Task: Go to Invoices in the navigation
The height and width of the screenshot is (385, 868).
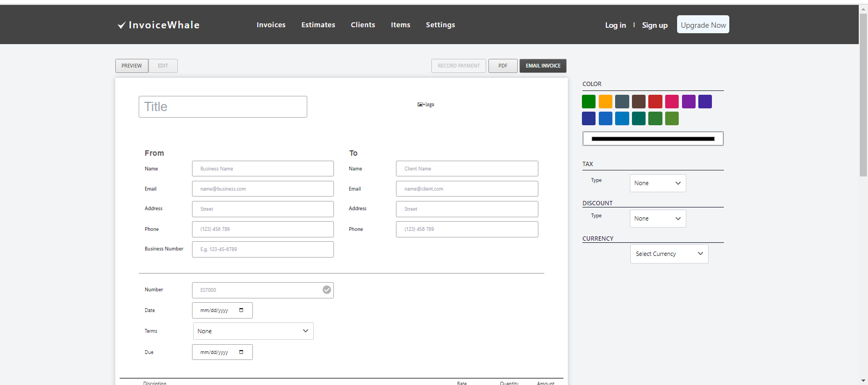Action: tap(271, 25)
